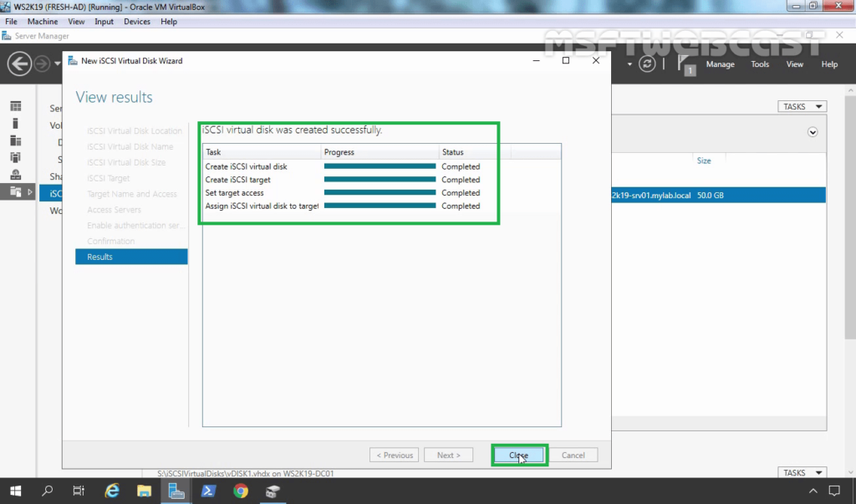Screen dimensions: 856x504
Task: Open VirtualBox Devices menu
Action: pos(137,21)
